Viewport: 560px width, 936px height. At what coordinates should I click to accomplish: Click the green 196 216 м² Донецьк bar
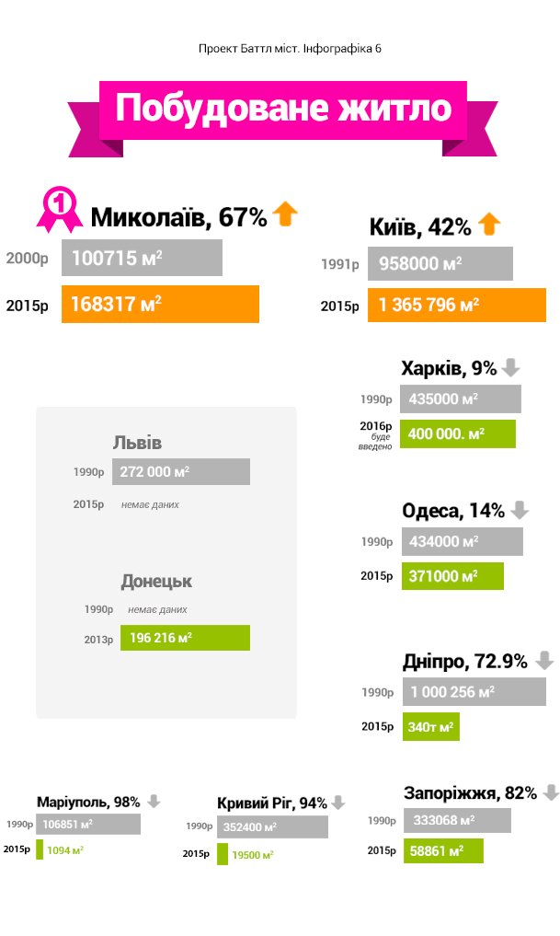(185, 638)
